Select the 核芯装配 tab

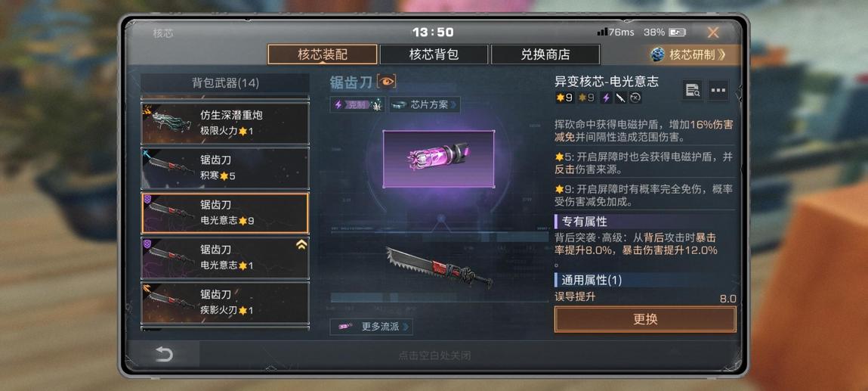pyautogui.click(x=322, y=54)
